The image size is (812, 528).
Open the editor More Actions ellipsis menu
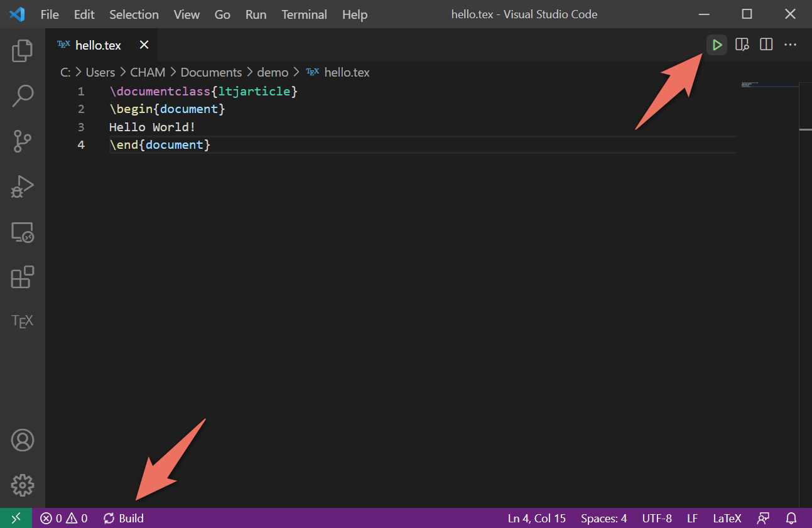point(790,45)
